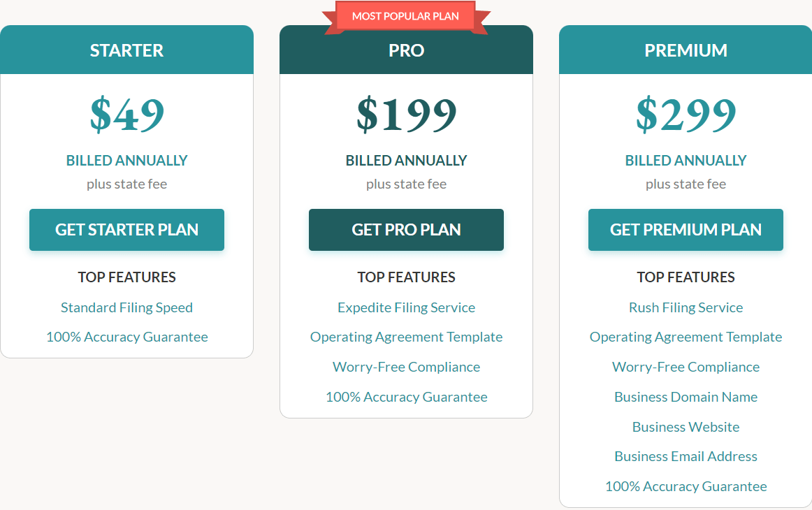Click the GET PREMIUM PLAN button

click(x=686, y=229)
